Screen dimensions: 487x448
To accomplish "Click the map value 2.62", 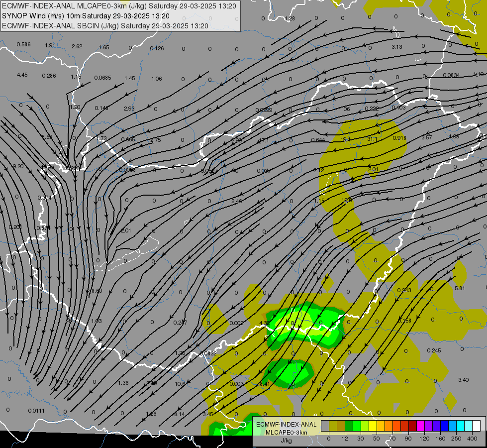I will point(77,46).
